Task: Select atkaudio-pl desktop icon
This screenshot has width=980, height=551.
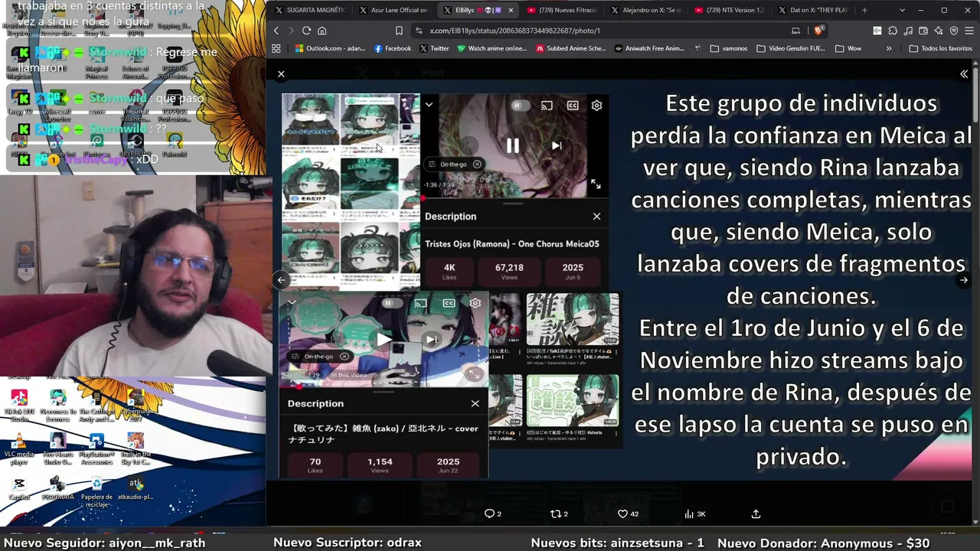Action: (x=136, y=489)
